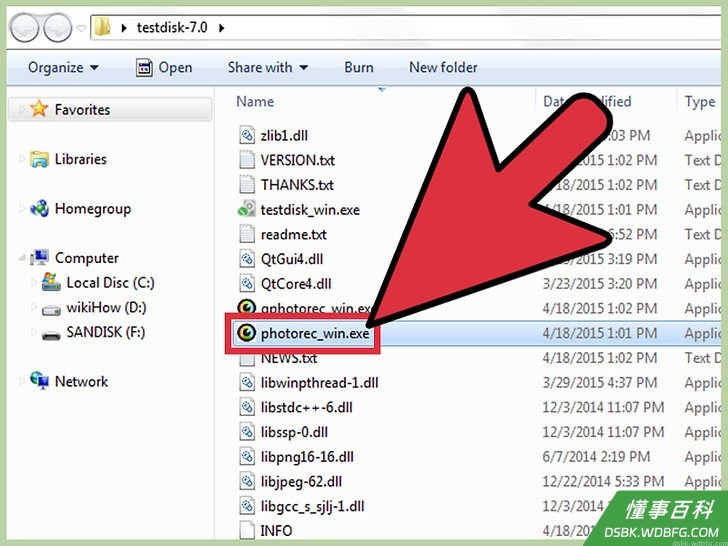
Task: Expand the Local Disc (C:) node
Action: (33, 282)
